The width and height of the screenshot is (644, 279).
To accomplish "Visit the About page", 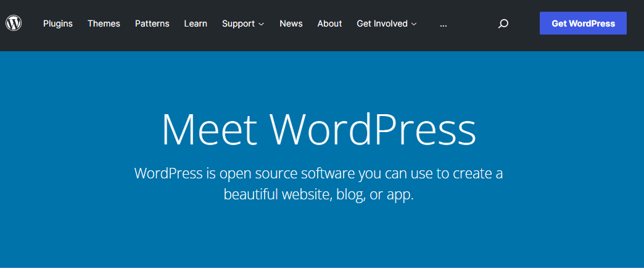I will [x=330, y=24].
